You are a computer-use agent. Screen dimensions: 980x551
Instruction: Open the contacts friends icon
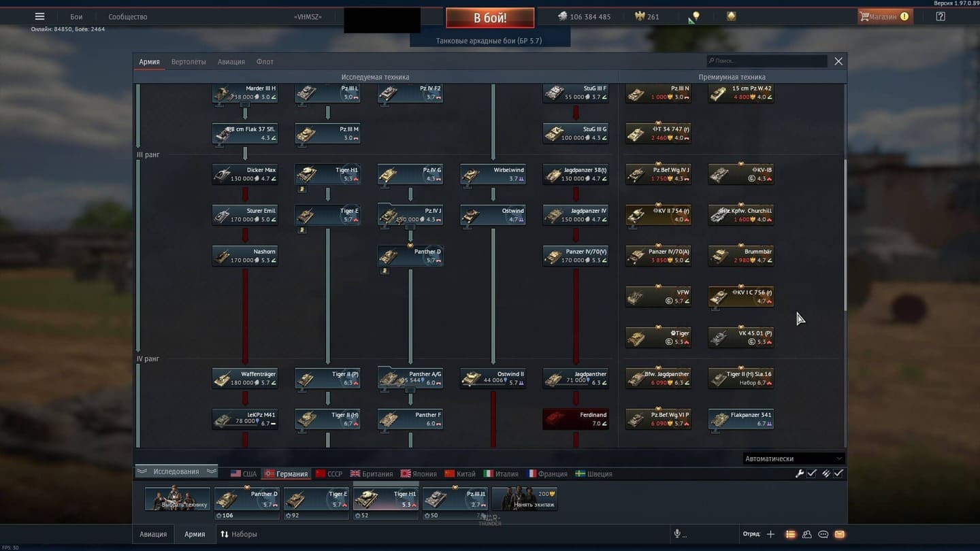[x=806, y=535]
